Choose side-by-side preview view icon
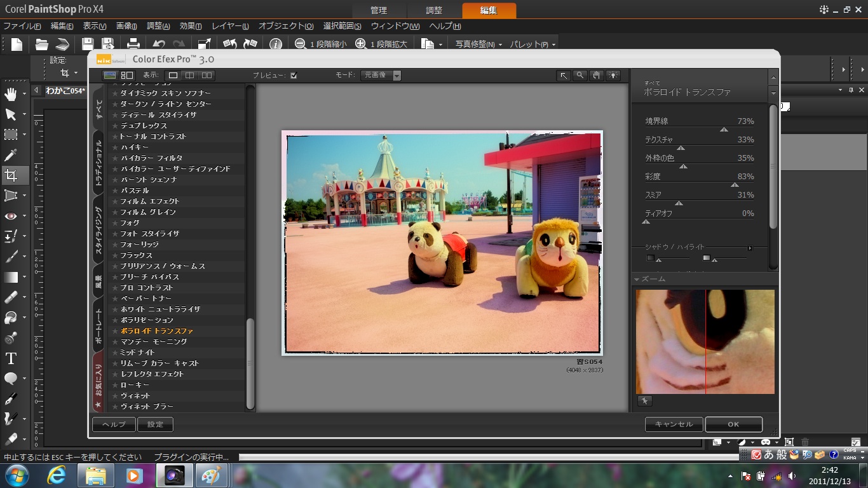 [x=207, y=76]
